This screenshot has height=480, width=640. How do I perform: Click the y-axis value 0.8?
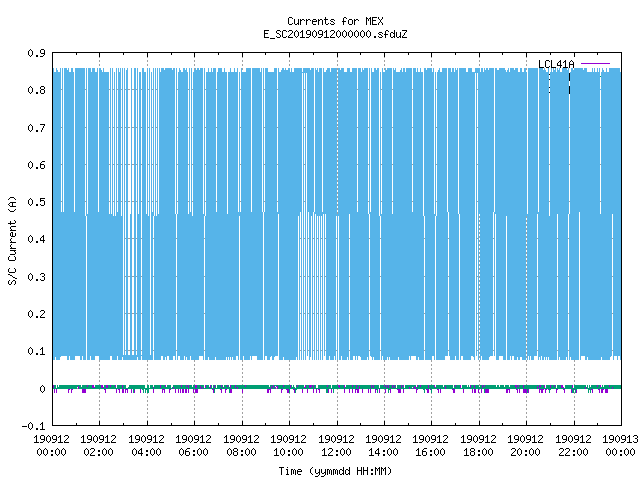tap(36, 90)
